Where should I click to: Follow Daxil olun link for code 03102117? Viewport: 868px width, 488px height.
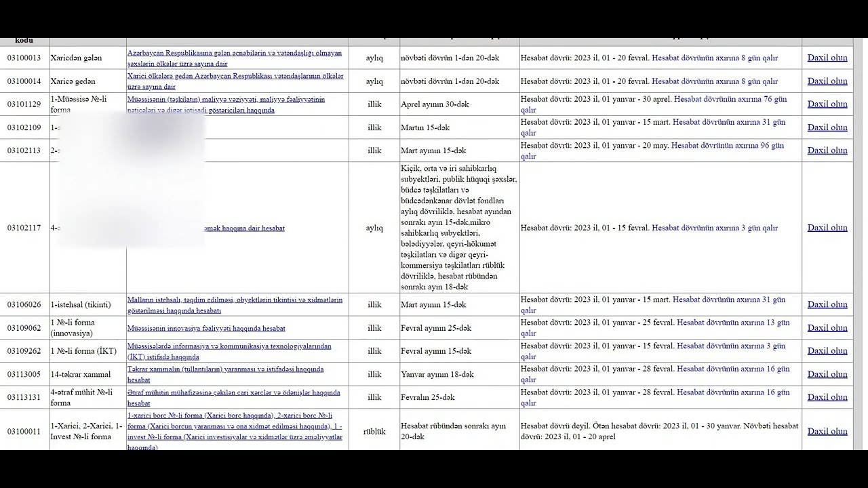(x=827, y=228)
